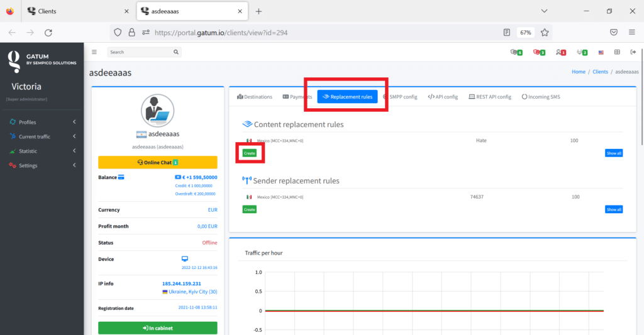Click the client avatar picture
The height and width of the screenshot is (335, 644).
coord(158,111)
